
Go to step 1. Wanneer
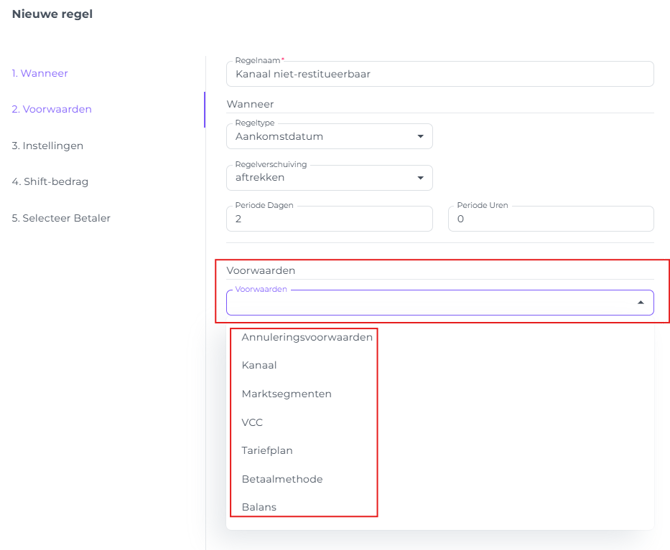[40, 73]
